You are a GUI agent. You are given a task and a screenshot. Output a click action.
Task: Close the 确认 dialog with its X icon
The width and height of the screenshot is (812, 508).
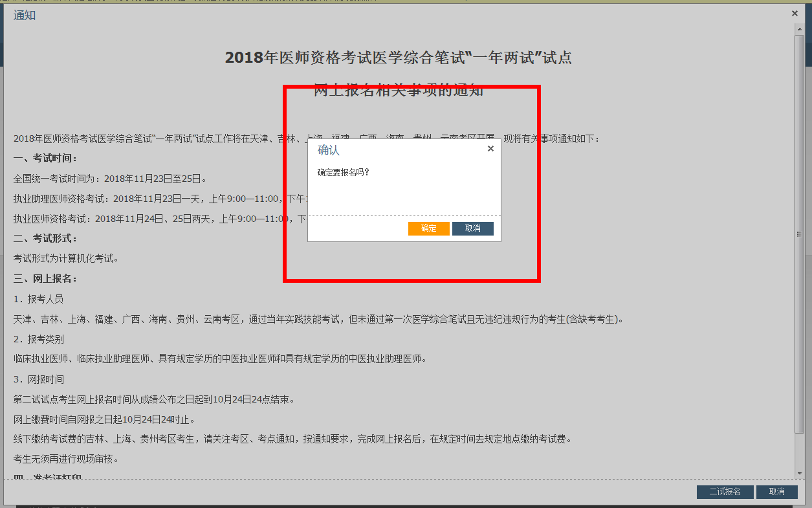[490, 149]
